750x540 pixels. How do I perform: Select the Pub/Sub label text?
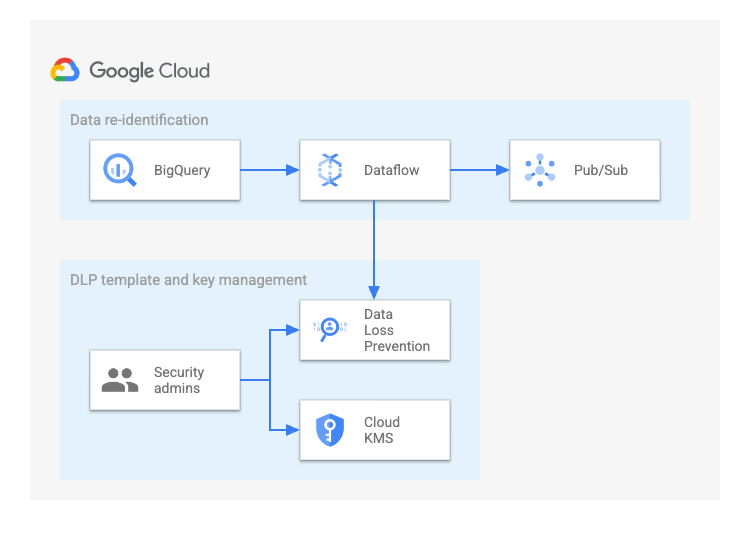click(x=601, y=170)
